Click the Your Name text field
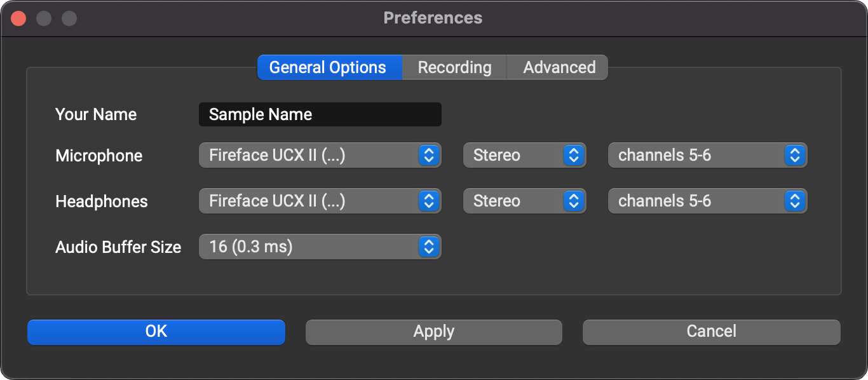 [x=320, y=114]
